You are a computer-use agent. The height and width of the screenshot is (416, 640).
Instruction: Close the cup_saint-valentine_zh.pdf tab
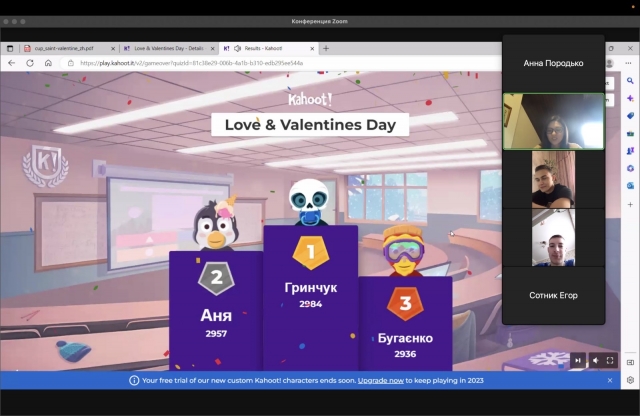pyautogui.click(x=113, y=48)
